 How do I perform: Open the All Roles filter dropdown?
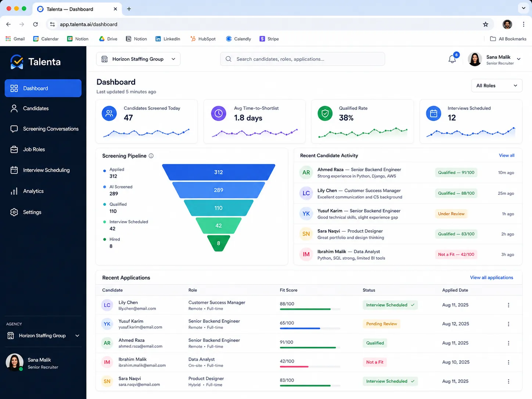(497, 86)
